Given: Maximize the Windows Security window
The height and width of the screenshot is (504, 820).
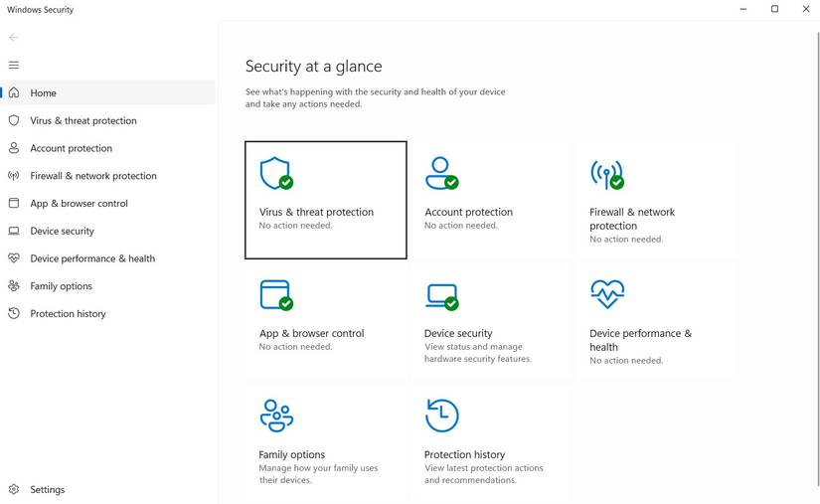Looking at the screenshot, I should click(x=775, y=9).
